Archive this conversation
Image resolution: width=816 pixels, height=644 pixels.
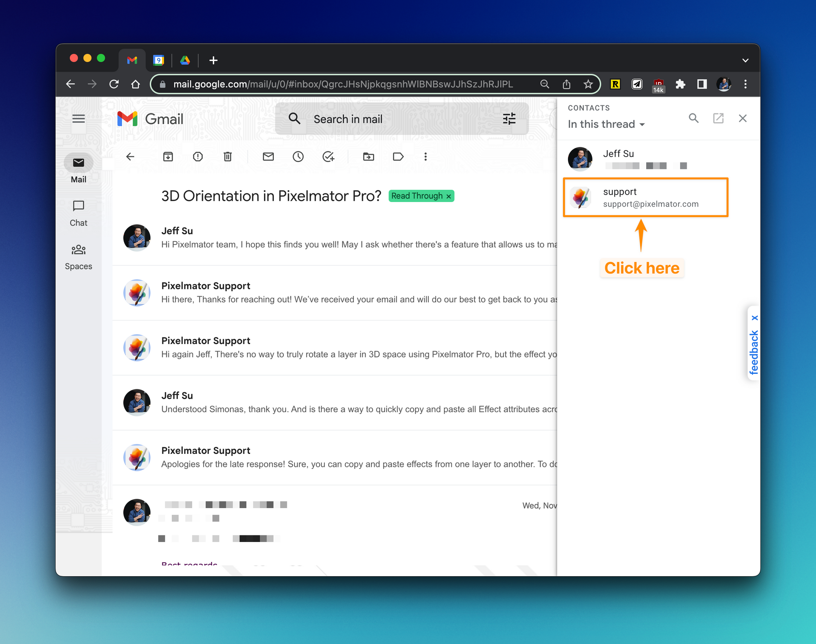[x=168, y=157]
